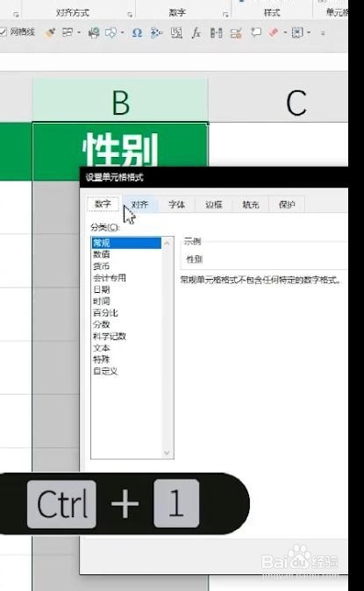Switch to the 填充 tab
Image resolution: width=364 pixels, height=591 pixels.
tap(251, 204)
